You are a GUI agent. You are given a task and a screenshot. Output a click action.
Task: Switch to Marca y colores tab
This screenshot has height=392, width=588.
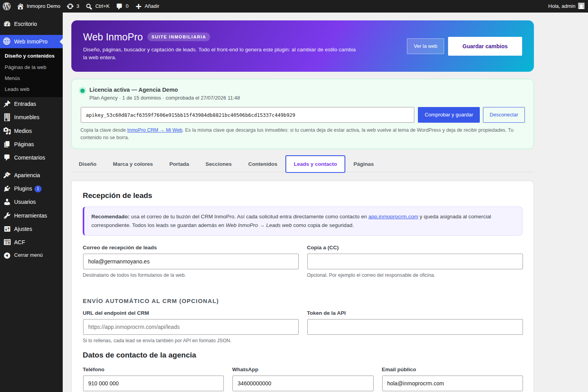coord(133,164)
